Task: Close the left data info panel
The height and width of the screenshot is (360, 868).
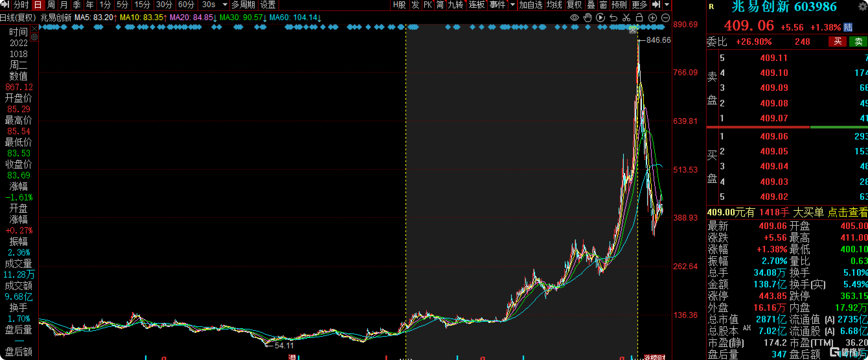Action: (x=34, y=29)
